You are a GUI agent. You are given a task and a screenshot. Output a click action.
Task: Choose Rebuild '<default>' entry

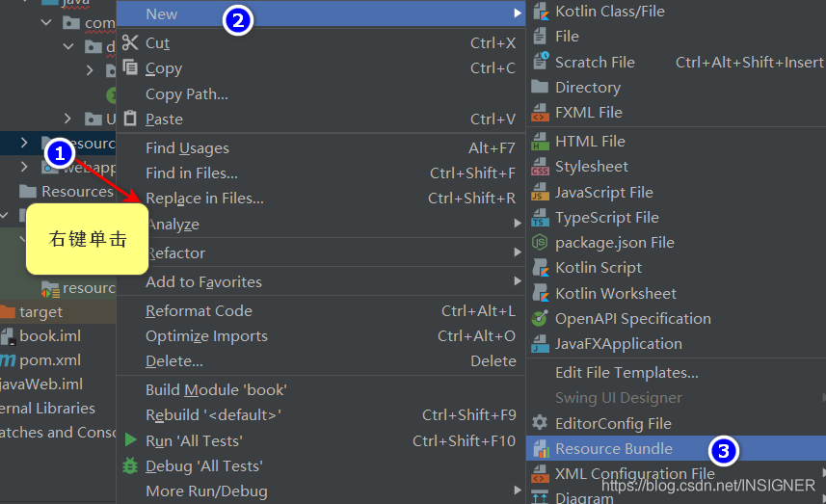click(320, 415)
